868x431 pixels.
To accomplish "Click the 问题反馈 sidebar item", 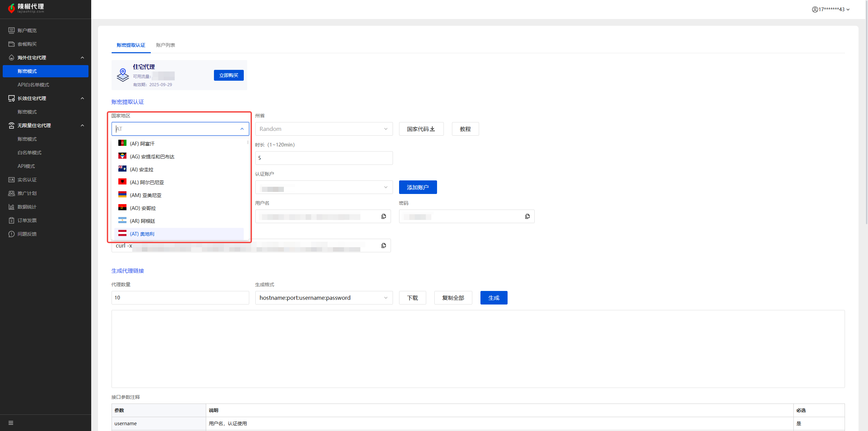I will (27, 234).
